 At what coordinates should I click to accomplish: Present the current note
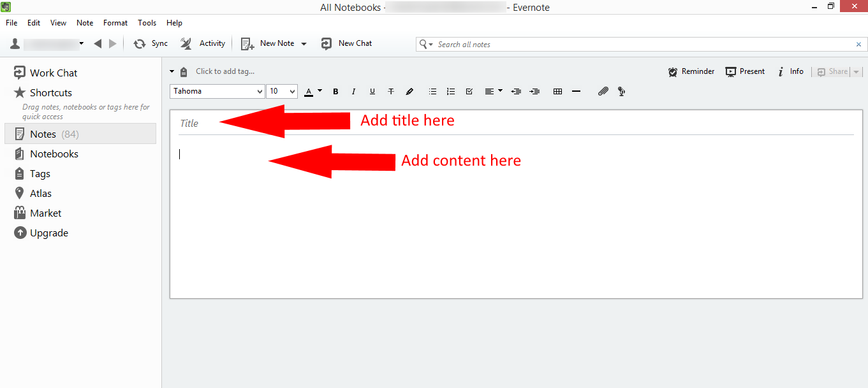[x=744, y=71]
